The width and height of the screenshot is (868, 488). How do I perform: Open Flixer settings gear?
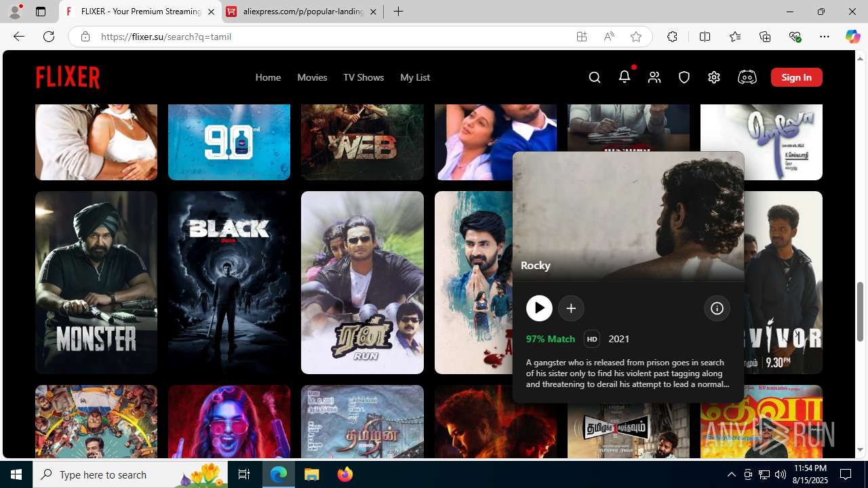click(x=714, y=77)
